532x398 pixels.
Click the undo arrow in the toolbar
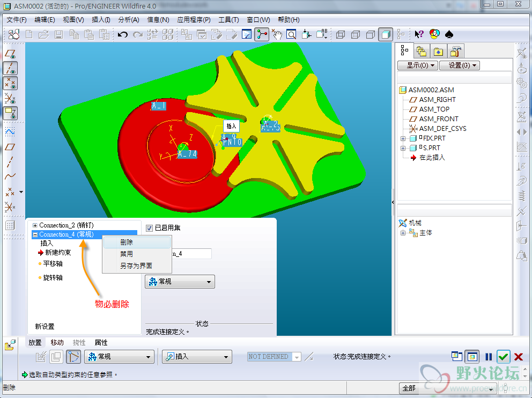123,35
